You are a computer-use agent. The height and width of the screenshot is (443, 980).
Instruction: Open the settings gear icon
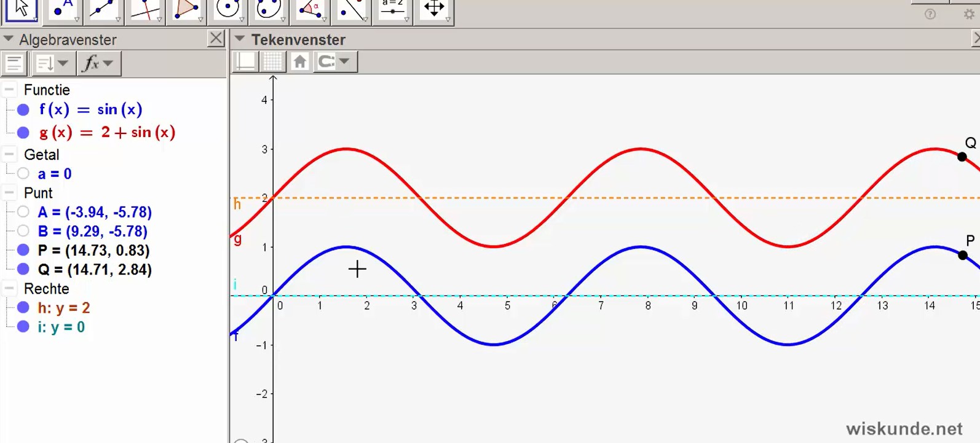[x=970, y=14]
